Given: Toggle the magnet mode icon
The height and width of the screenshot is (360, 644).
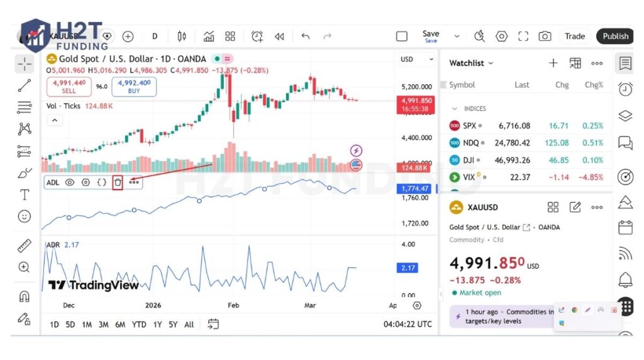Looking at the screenshot, I should point(25,296).
